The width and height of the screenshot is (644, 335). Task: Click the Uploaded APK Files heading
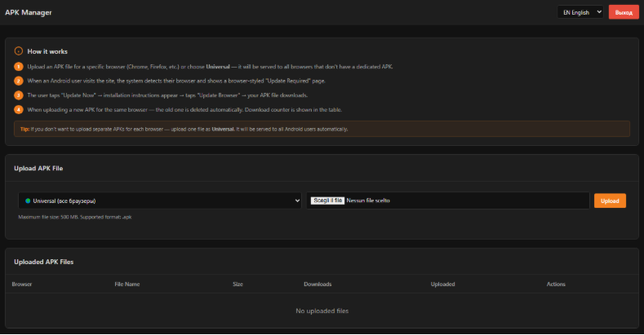click(x=43, y=262)
